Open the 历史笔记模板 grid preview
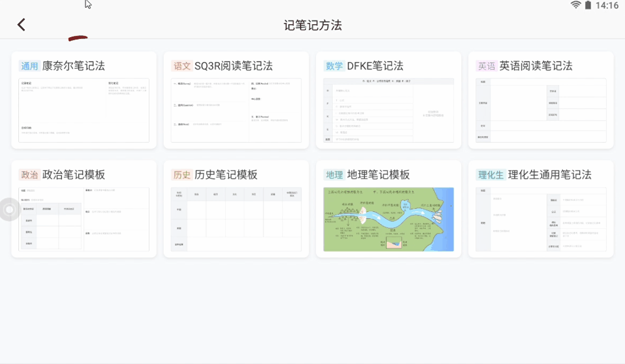This screenshot has height=364, width=625. [236, 219]
